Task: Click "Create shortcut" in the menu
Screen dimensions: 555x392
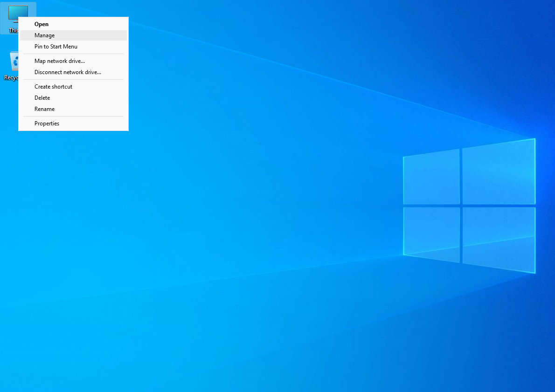Action: tap(53, 86)
